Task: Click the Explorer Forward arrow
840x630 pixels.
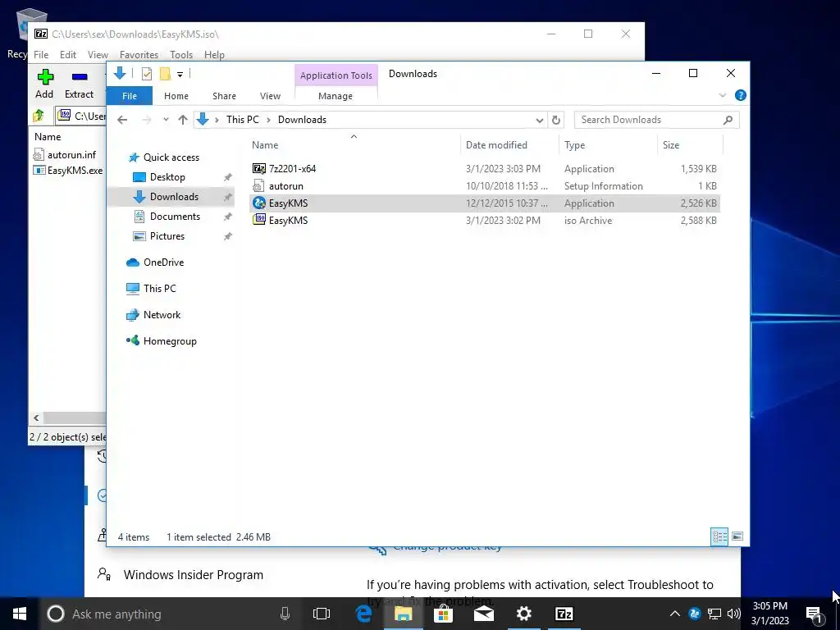Action: (x=147, y=120)
